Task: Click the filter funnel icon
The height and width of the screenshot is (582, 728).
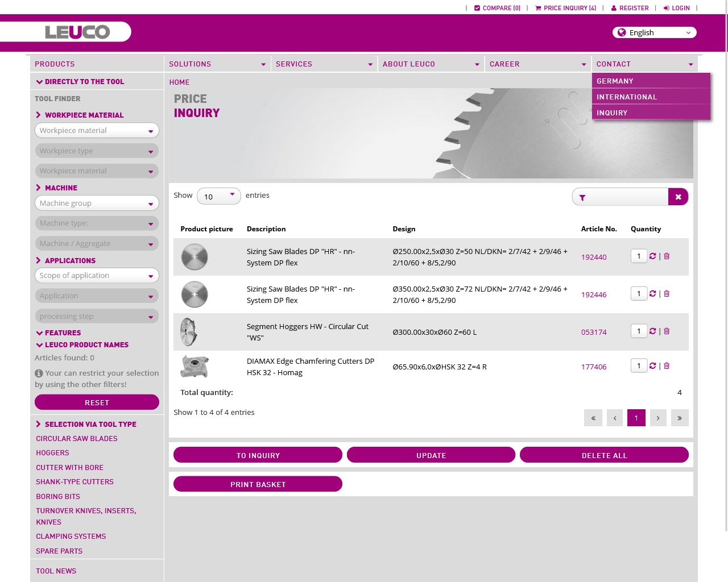Action: coord(582,198)
